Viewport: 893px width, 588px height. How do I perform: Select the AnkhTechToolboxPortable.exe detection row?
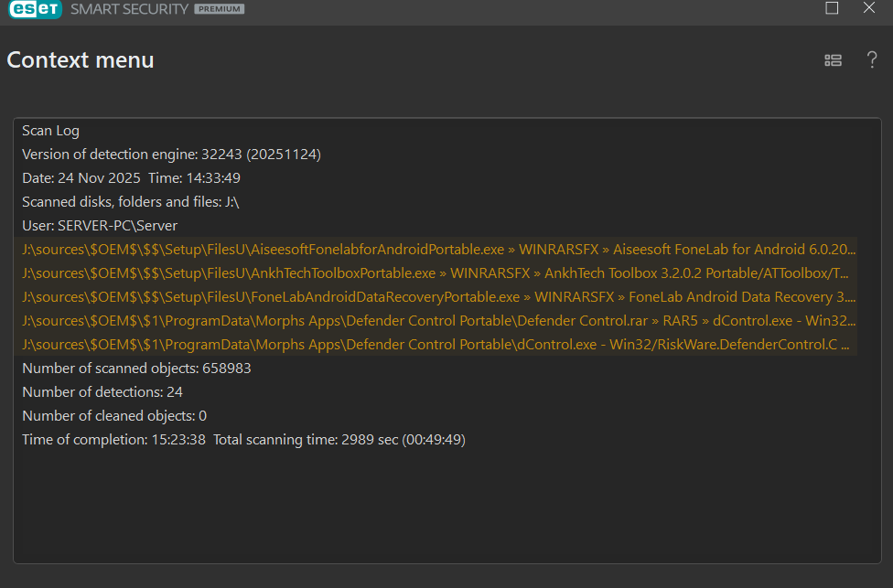pyautogui.click(x=439, y=273)
